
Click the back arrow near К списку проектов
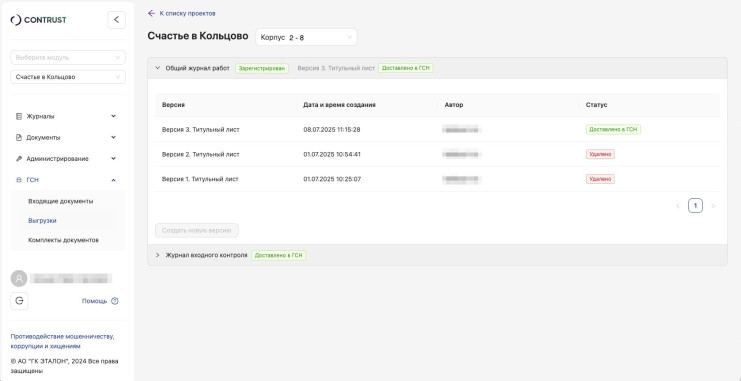(151, 13)
